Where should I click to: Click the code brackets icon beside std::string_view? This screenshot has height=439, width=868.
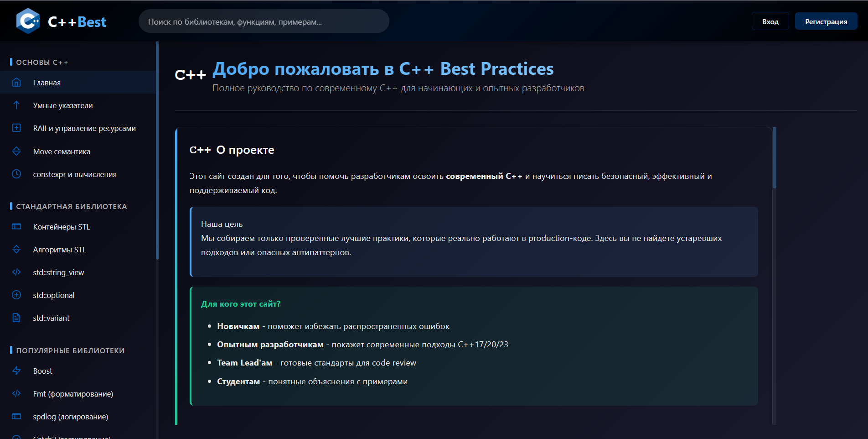click(16, 272)
